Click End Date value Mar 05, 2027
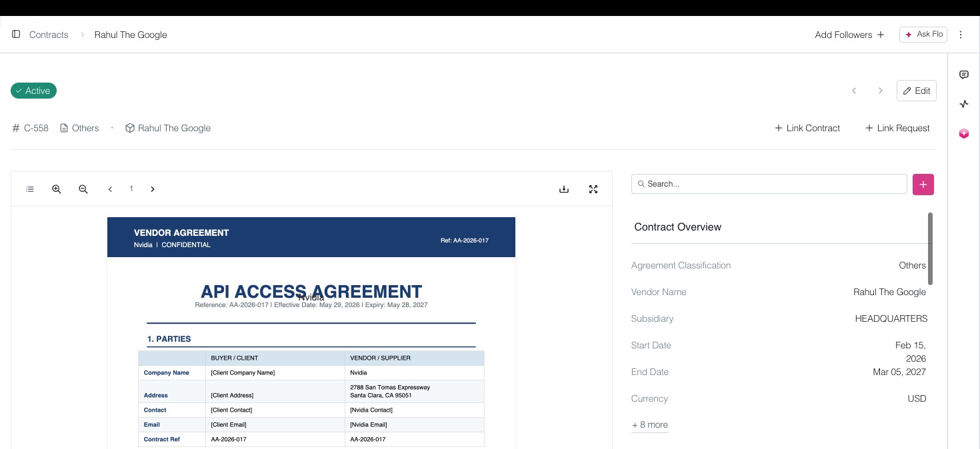Screen dimensions: 980x449 pyautogui.click(x=899, y=372)
